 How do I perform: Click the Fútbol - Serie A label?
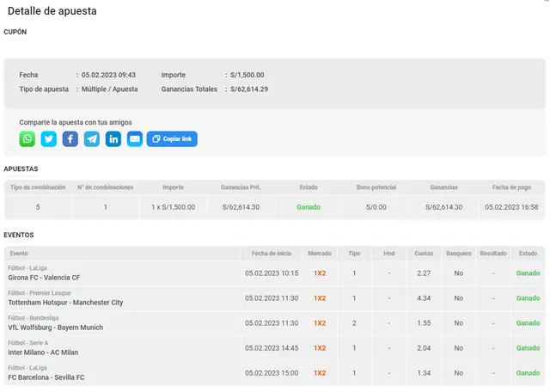[x=28, y=343]
